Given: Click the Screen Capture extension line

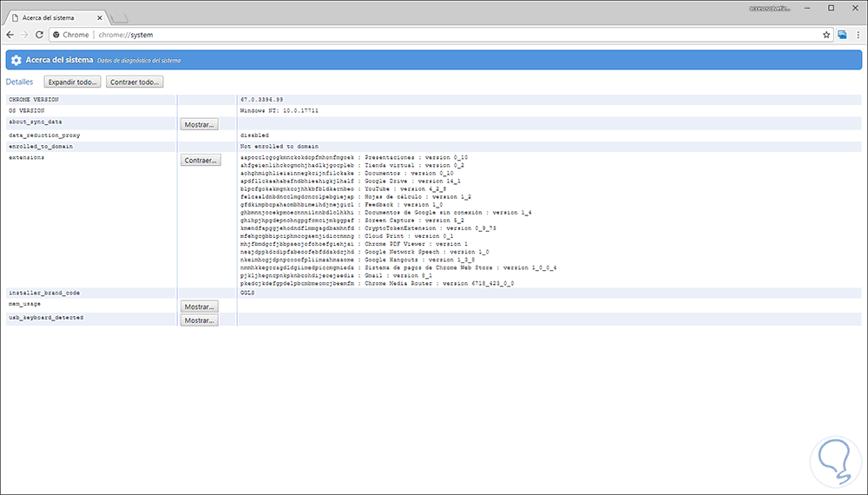Looking at the screenshot, I should point(352,221).
